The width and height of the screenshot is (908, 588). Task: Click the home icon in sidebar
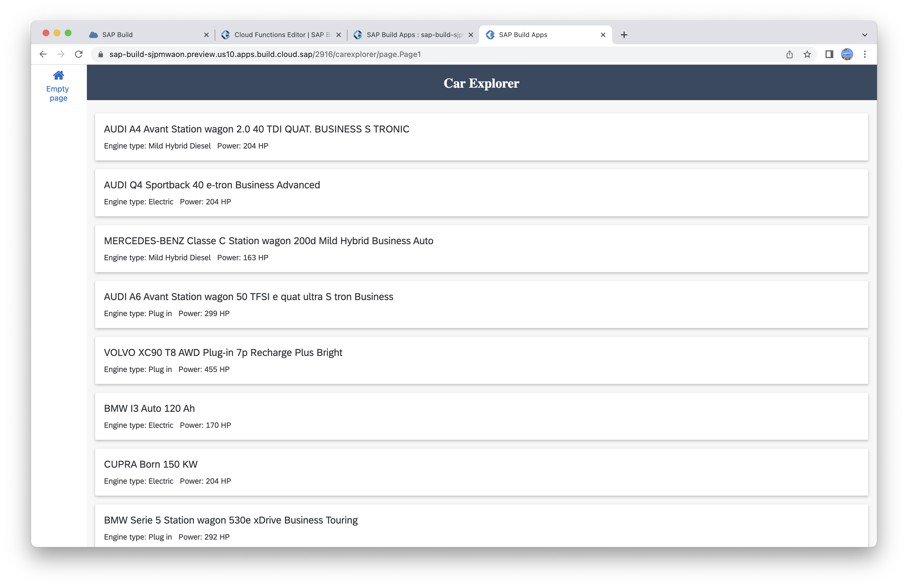58,75
